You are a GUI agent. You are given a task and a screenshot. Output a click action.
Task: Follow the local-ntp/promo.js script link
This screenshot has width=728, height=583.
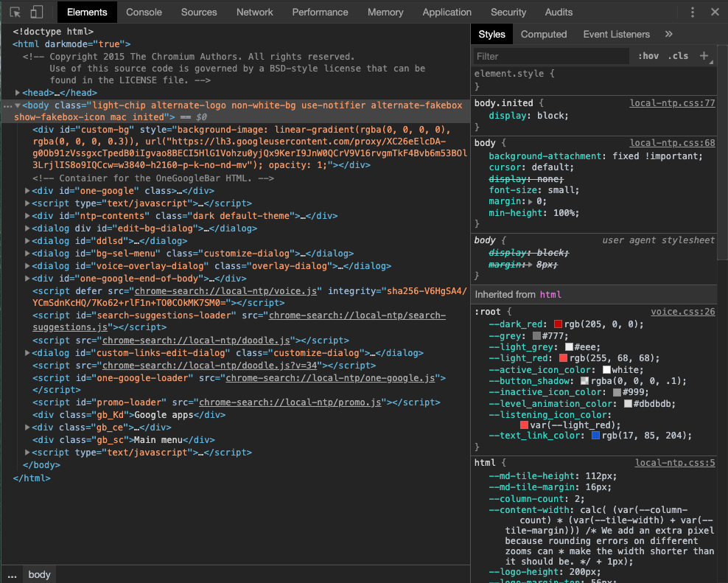tap(290, 402)
